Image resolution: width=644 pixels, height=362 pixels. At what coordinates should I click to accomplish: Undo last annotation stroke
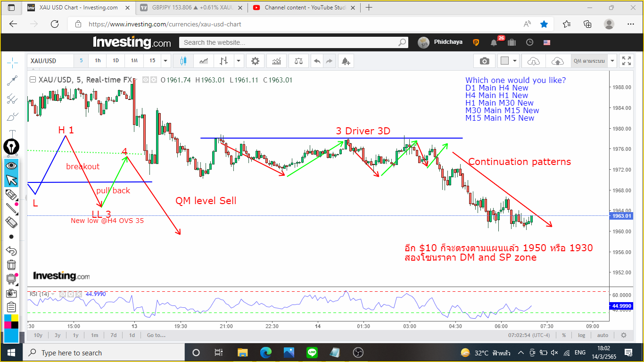pyautogui.click(x=11, y=251)
